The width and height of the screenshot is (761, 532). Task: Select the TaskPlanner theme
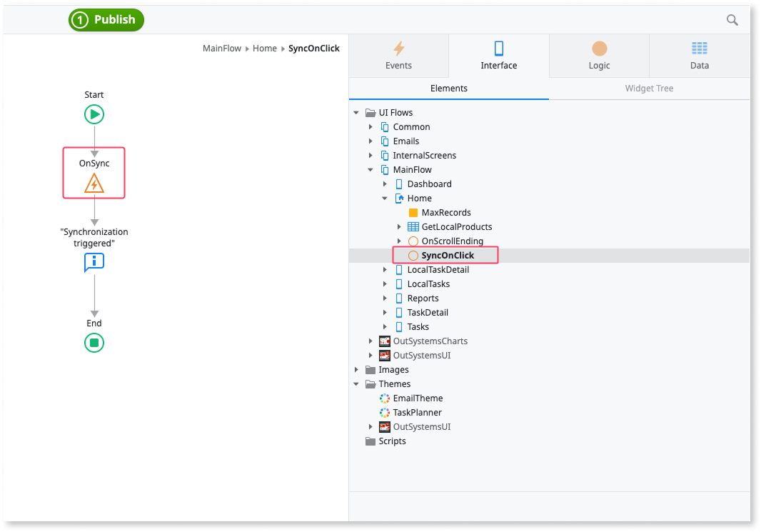(418, 412)
